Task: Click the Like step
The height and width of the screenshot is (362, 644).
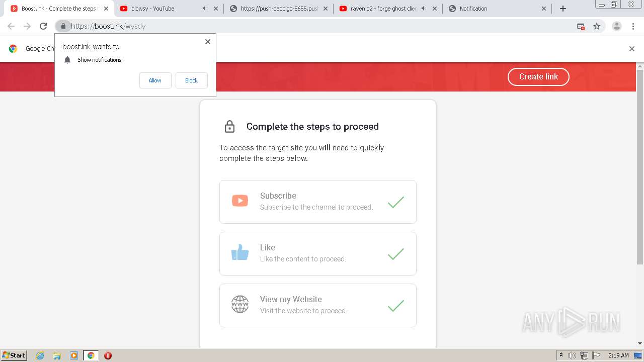Action: (318, 253)
